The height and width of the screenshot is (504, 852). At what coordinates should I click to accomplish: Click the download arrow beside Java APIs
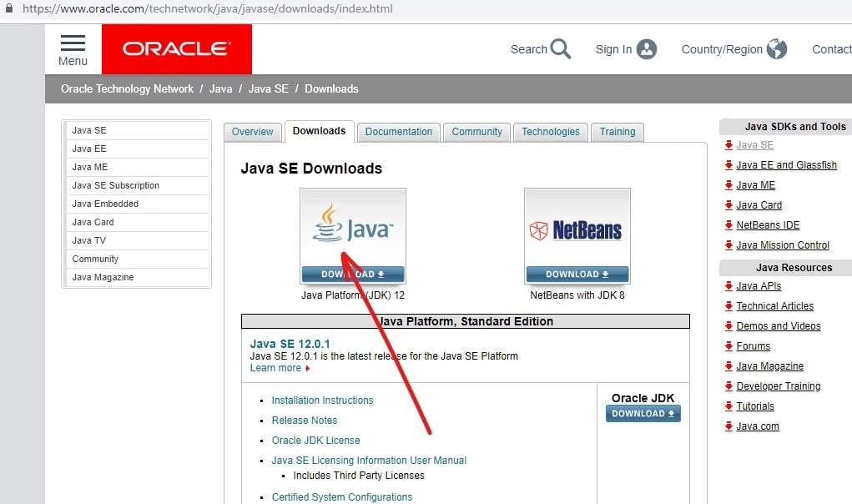(728, 285)
